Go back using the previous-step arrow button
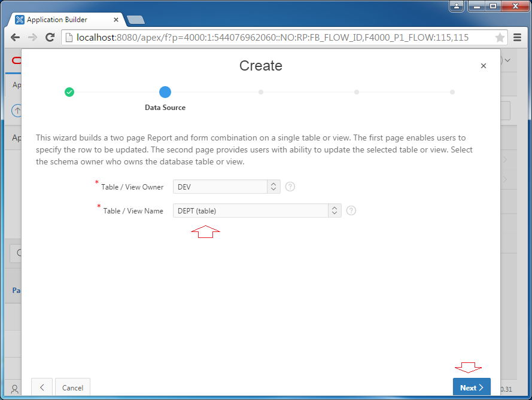The height and width of the screenshot is (400, 532). click(x=42, y=387)
